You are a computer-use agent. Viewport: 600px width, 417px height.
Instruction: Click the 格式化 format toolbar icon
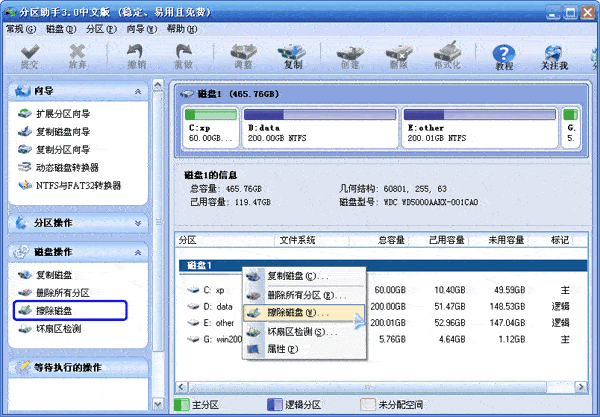click(447, 57)
